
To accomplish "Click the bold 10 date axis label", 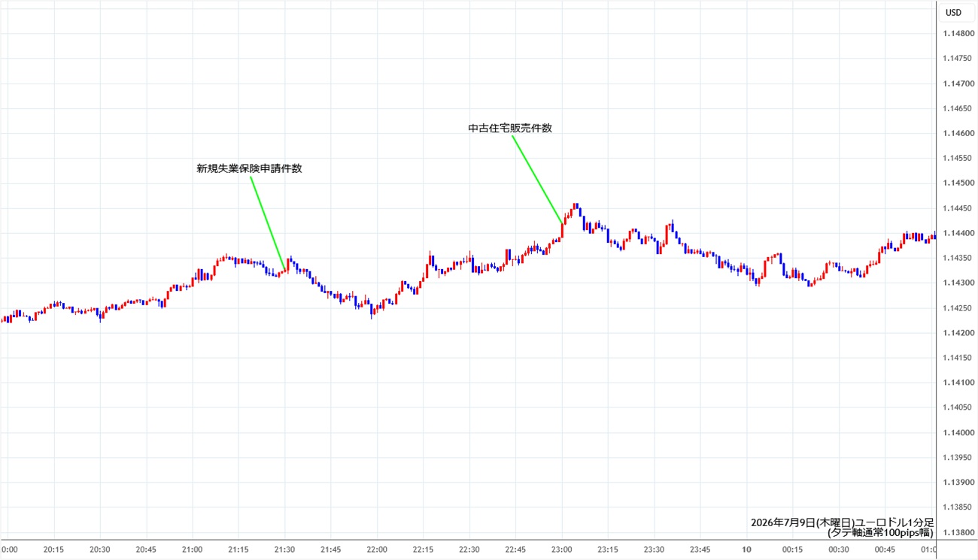I will point(747,549).
